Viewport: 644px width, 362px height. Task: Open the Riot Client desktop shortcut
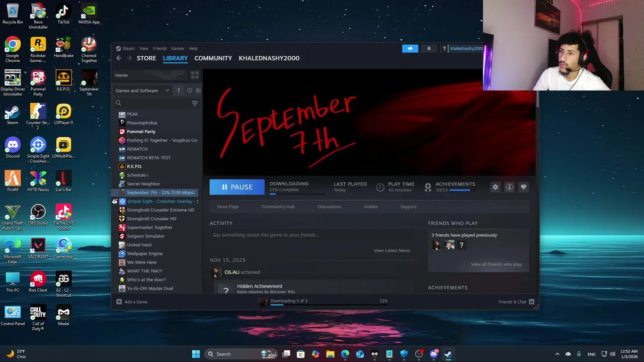(38, 282)
